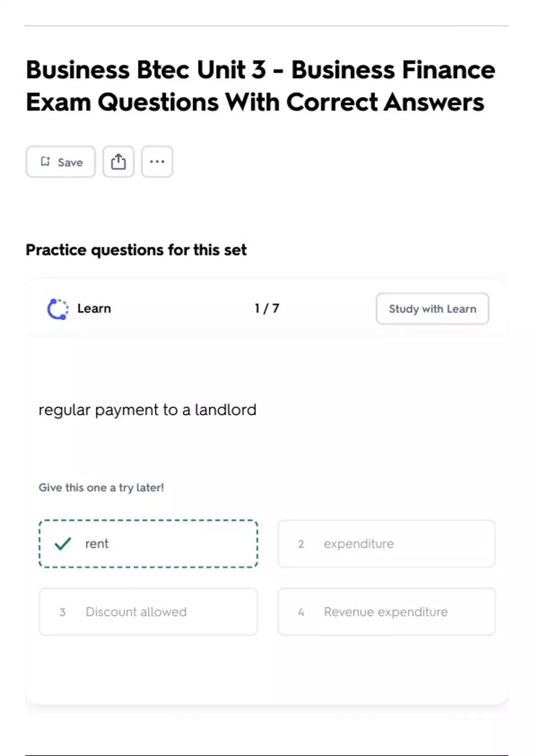Click the Business Finance exam set title
The image size is (534, 756).
coord(260,86)
